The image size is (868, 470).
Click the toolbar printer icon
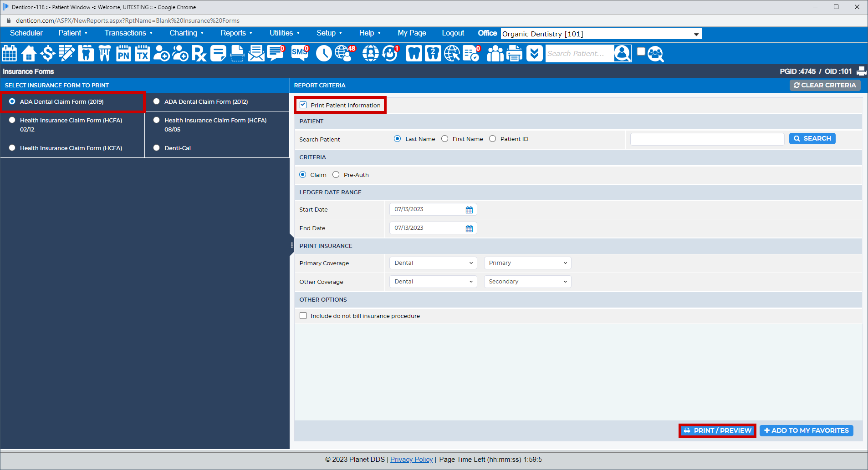[x=515, y=53]
